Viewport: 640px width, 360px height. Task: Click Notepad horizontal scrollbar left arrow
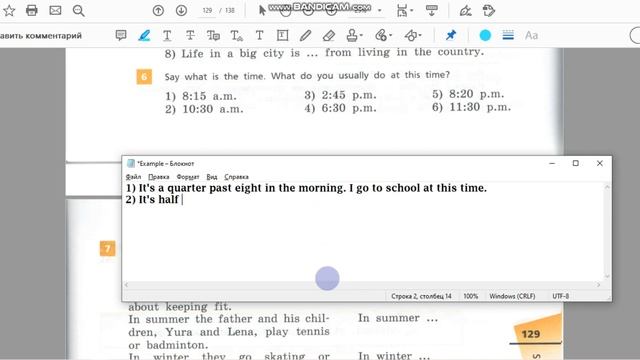[127, 284]
